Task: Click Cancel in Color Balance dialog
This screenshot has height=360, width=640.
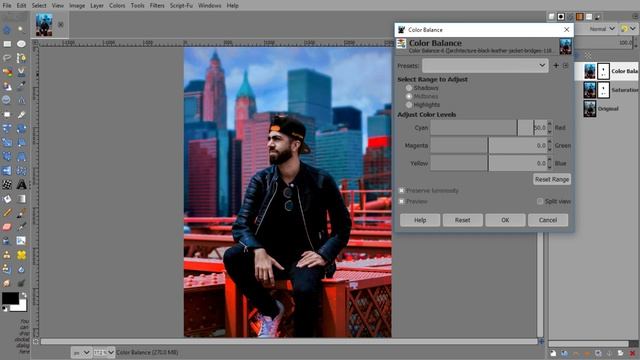Action: pos(548,220)
